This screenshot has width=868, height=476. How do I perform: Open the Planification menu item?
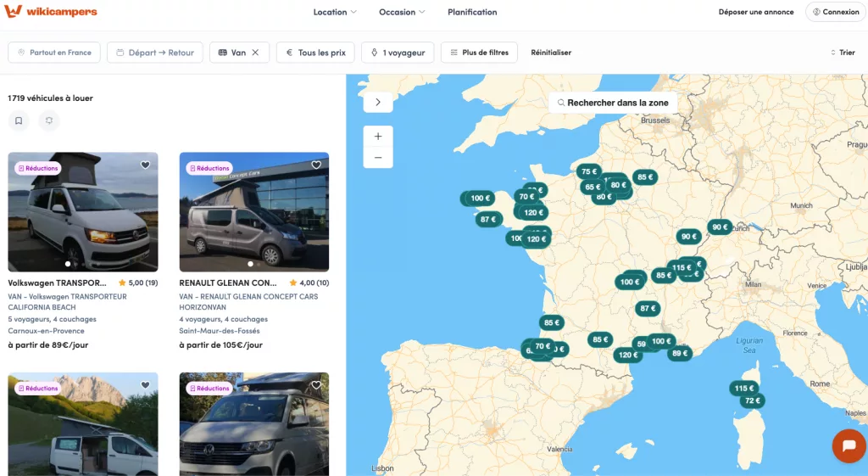point(472,12)
